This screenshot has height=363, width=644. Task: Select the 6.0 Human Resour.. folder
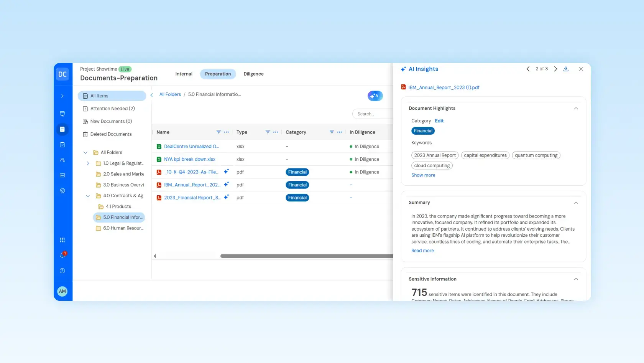click(119, 228)
